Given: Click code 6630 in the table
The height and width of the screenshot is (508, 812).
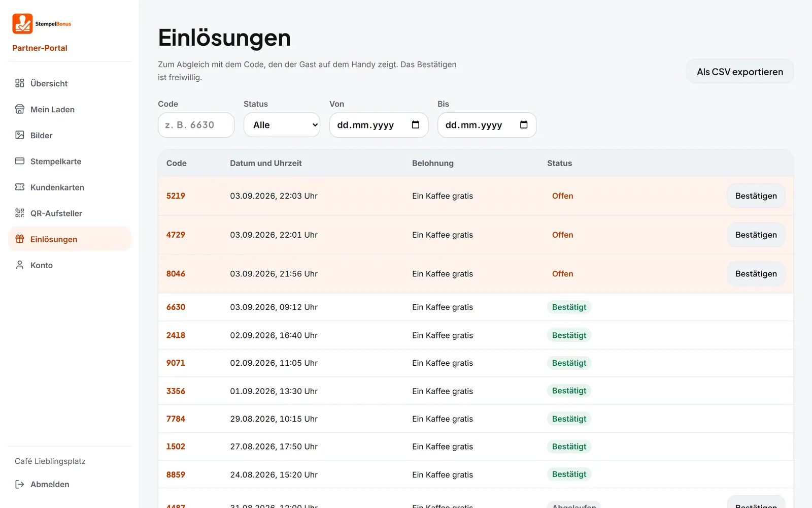Looking at the screenshot, I should point(176,307).
